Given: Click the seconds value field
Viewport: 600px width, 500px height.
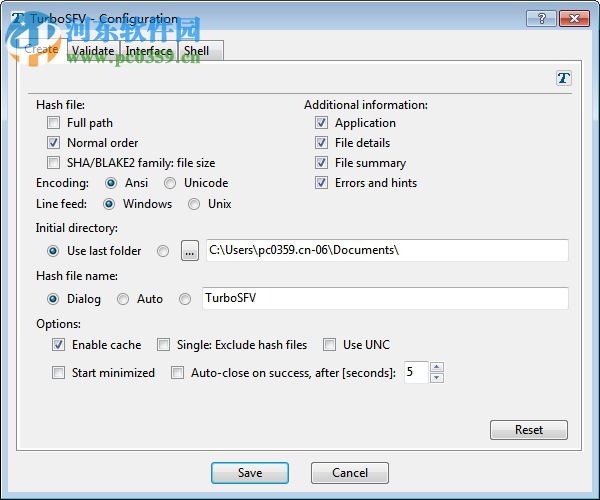Looking at the screenshot, I should (416, 372).
